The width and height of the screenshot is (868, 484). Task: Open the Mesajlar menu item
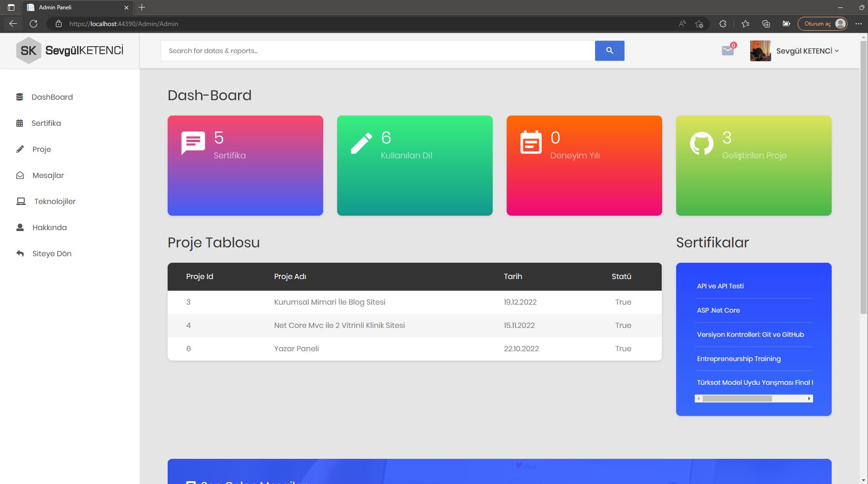[48, 175]
